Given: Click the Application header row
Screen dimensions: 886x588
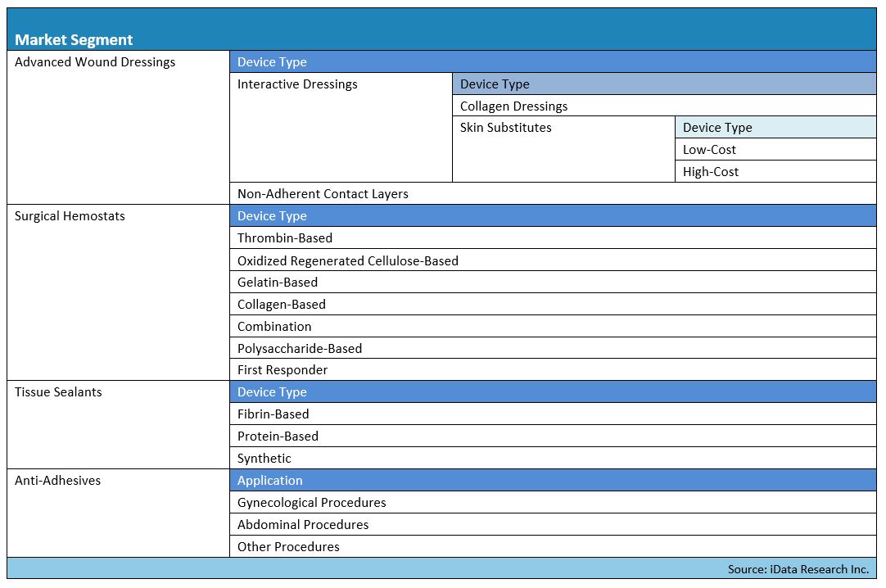Looking at the screenshot, I should [554, 480].
